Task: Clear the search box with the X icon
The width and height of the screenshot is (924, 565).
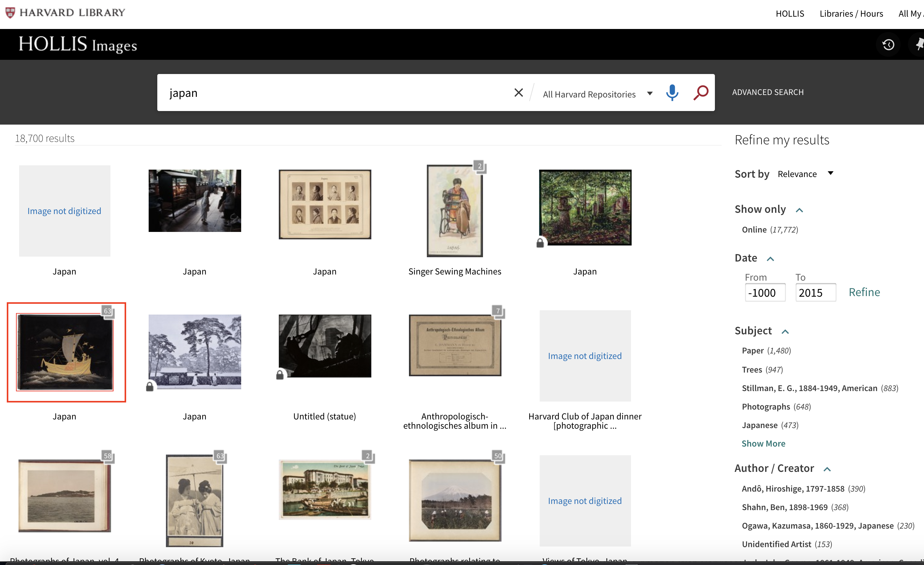Action: pos(519,93)
